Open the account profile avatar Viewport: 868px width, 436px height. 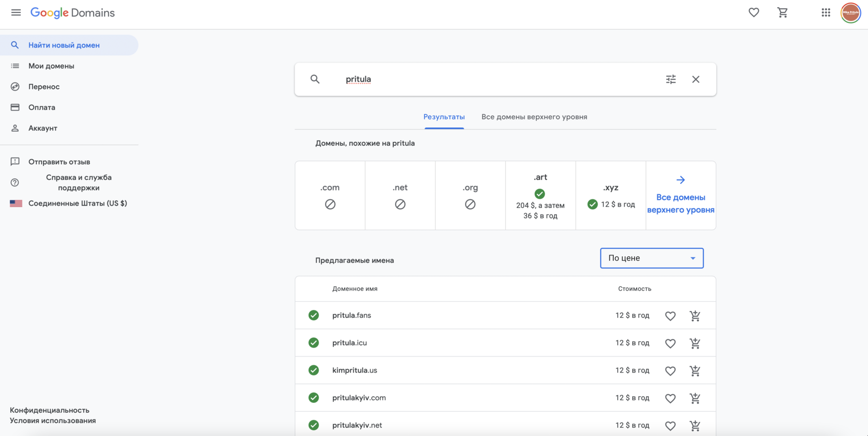(850, 13)
